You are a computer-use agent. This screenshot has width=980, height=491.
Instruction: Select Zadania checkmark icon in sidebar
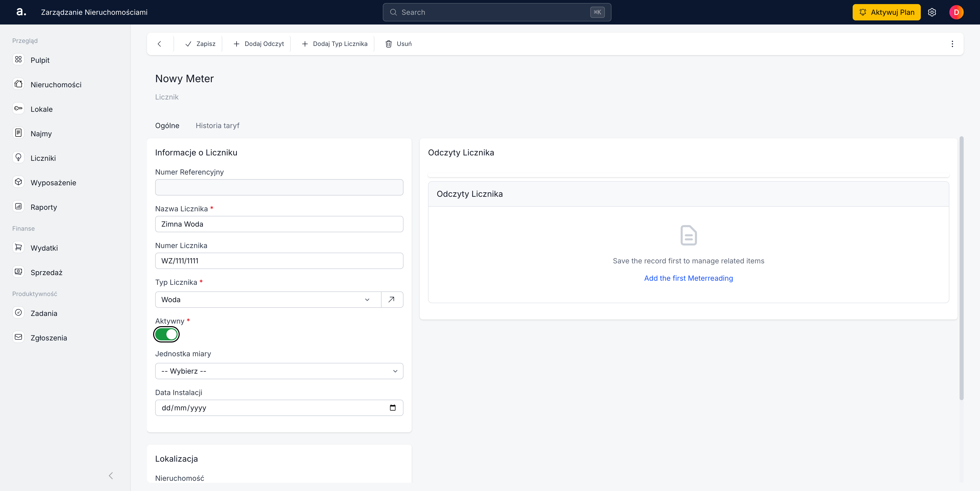pyautogui.click(x=18, y=313)
